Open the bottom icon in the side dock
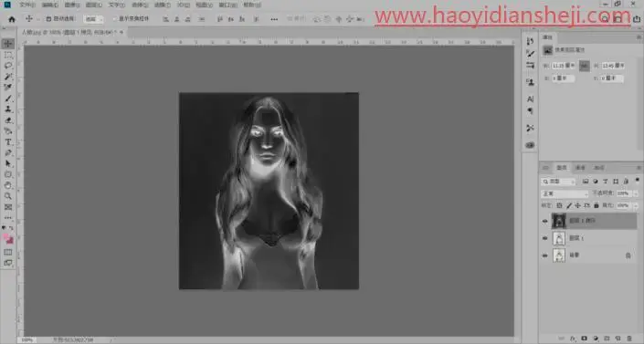The image size is (644, 344). pyautogui.click(x=530, y=145)
